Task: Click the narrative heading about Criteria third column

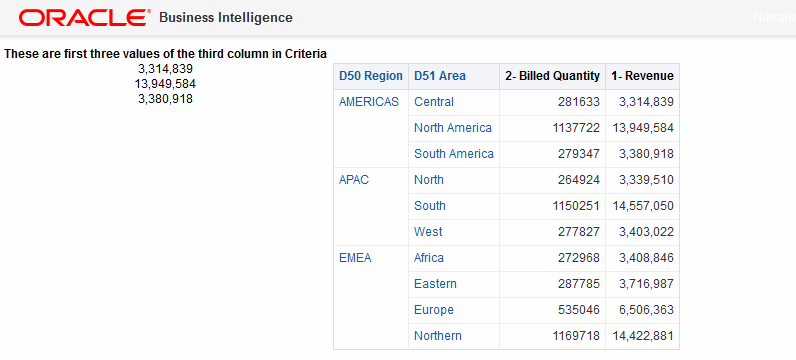Action: click(x=165, y=54)
